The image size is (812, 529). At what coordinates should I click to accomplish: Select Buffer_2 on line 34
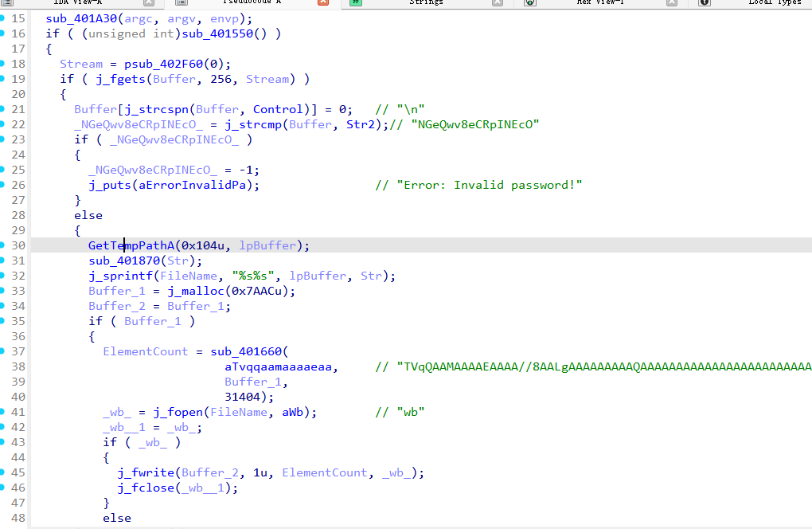(x=117, y=306)
